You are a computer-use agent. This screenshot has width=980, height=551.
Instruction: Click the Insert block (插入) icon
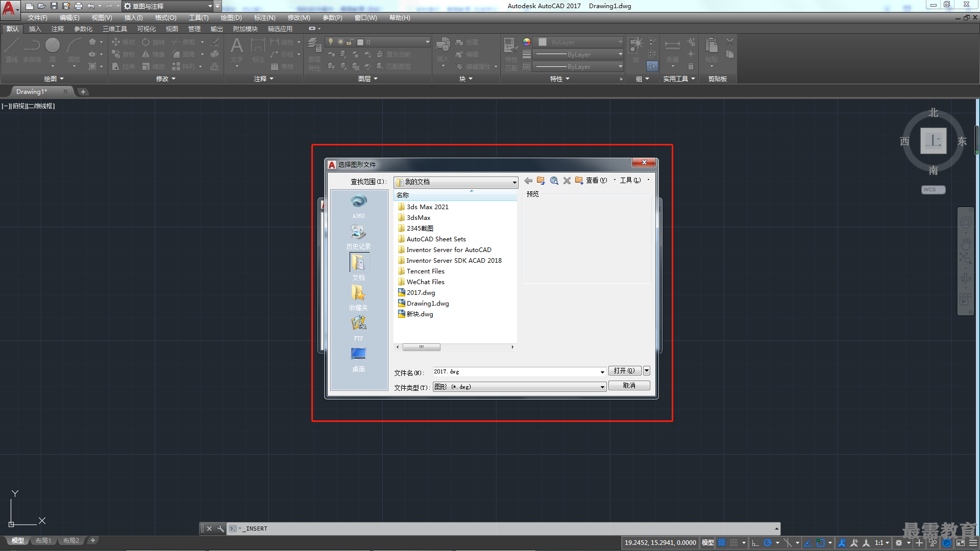(443, 50)
